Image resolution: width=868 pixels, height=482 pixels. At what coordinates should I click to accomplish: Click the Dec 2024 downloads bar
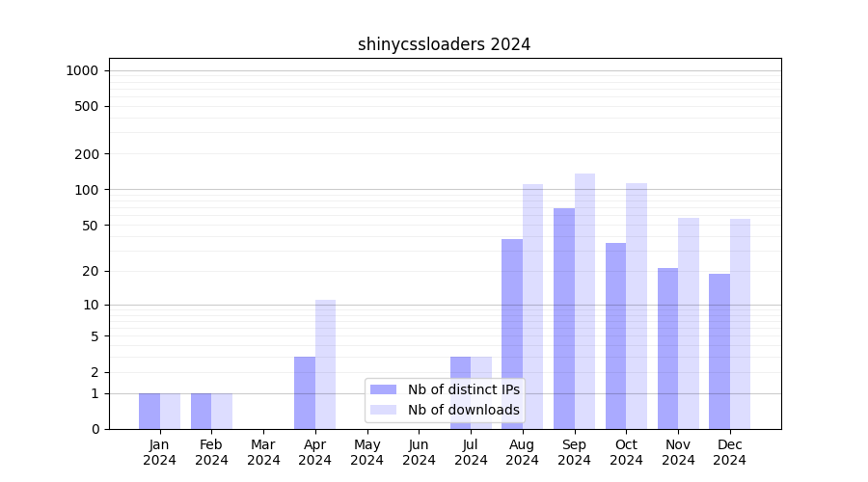(x=740, y=324)
